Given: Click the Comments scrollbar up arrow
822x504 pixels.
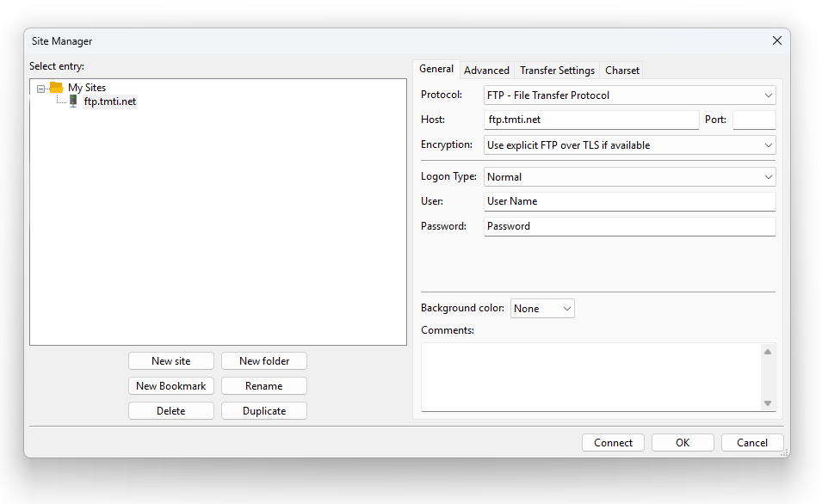Looking at the screenshot, I should pyautogui.click(x=768, y=352).
